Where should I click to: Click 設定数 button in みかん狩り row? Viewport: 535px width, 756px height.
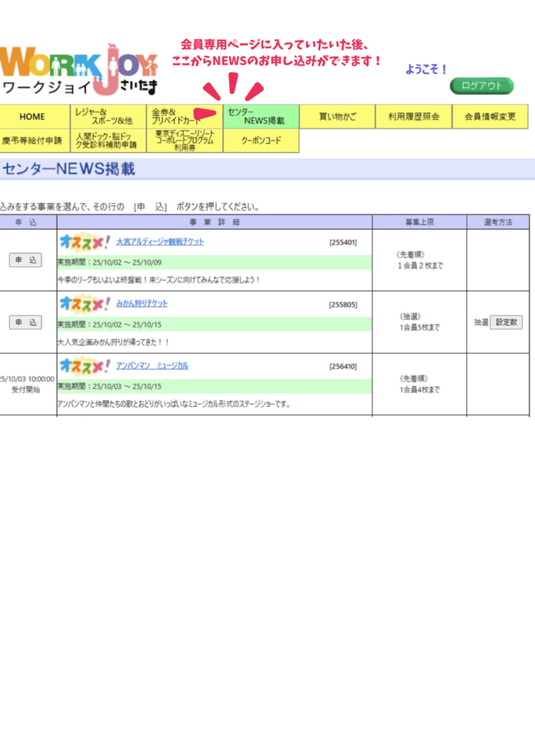(506, 323)
